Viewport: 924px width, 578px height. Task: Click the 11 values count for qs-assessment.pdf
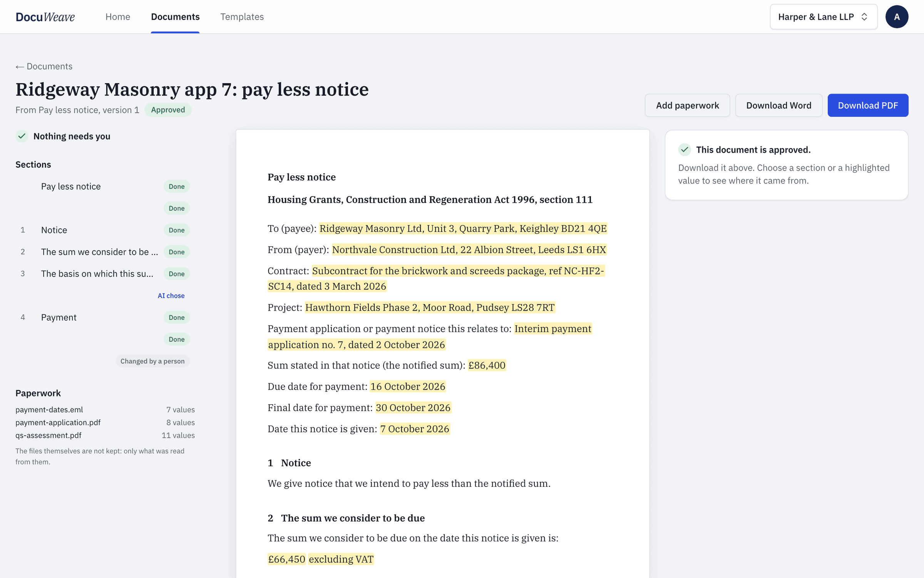[x=178, y=435]
